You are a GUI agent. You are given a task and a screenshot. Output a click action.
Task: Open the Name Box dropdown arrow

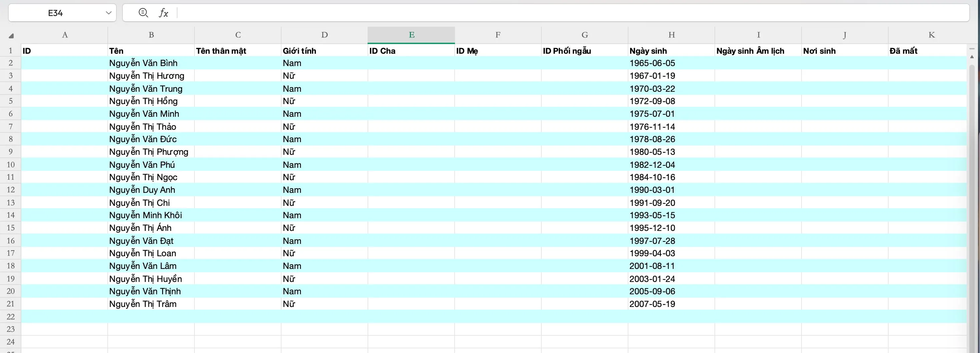coord(108,13)
